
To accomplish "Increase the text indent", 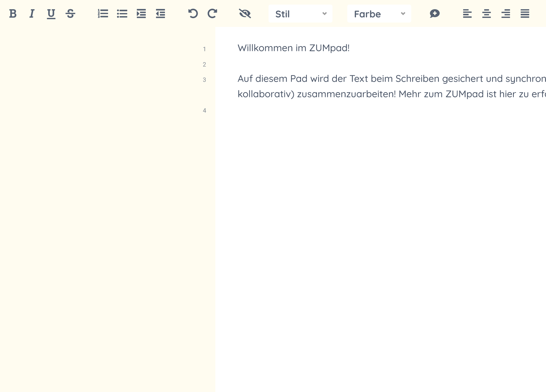I will point(141,14).
